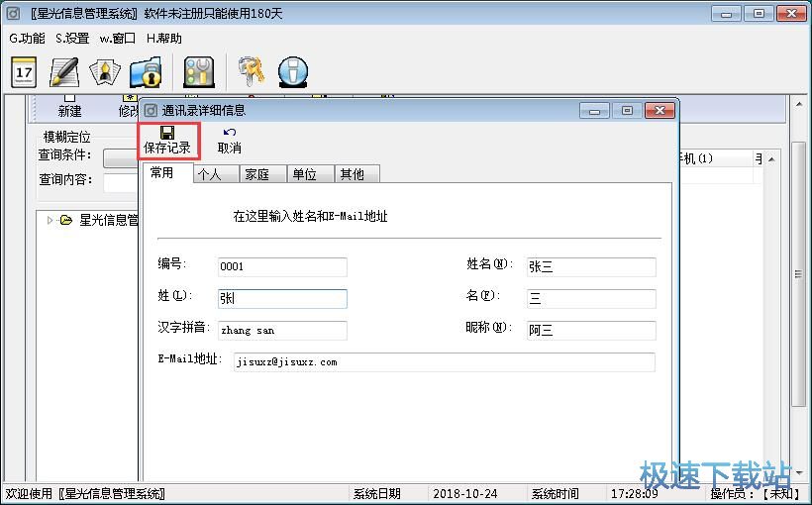
Task: Maximize the 通讯录详细信息 dialog
Action: (x=627, y=110)
